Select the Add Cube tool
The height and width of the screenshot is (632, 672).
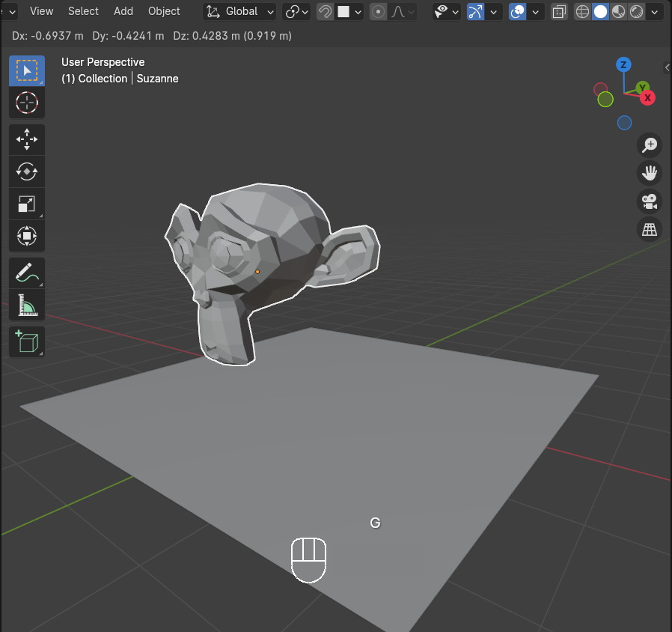(27, 341)
